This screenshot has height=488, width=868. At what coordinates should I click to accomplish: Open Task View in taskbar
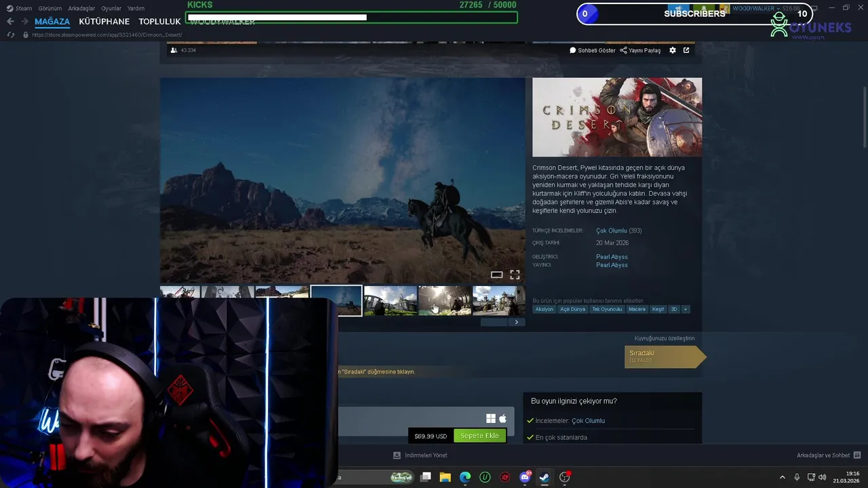426,477
